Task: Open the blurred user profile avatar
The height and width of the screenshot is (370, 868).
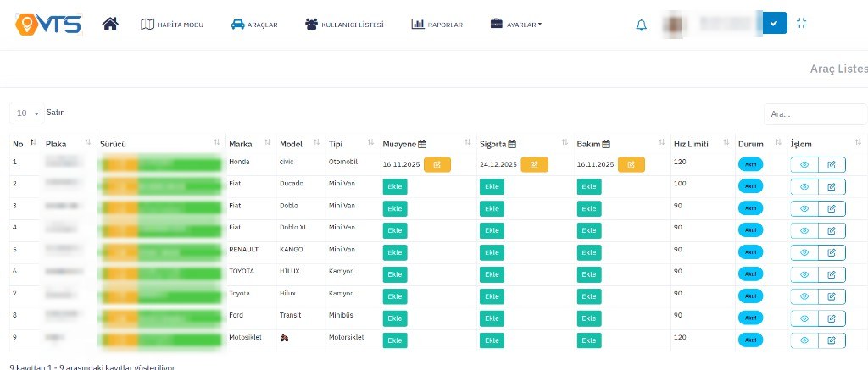Action: [676, 25]
